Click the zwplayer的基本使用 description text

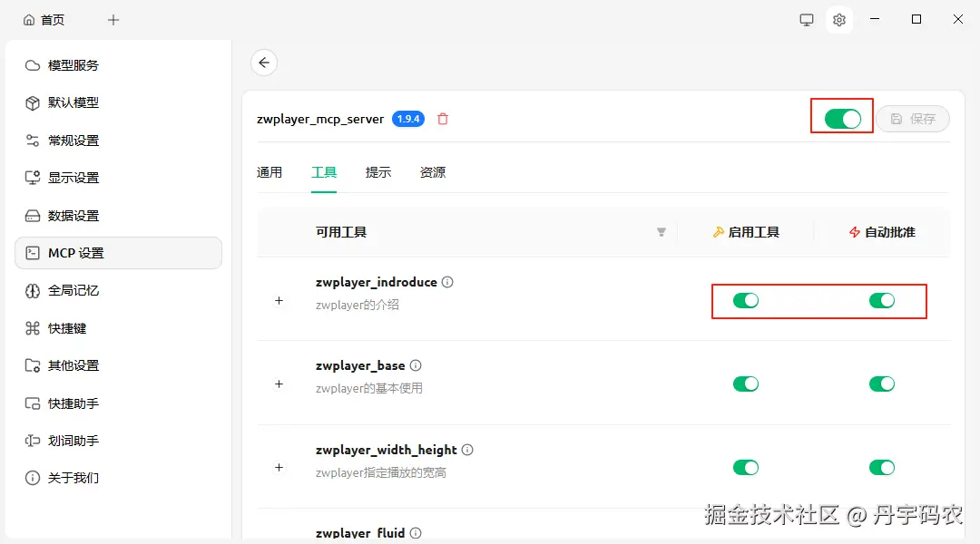point(368,388)
